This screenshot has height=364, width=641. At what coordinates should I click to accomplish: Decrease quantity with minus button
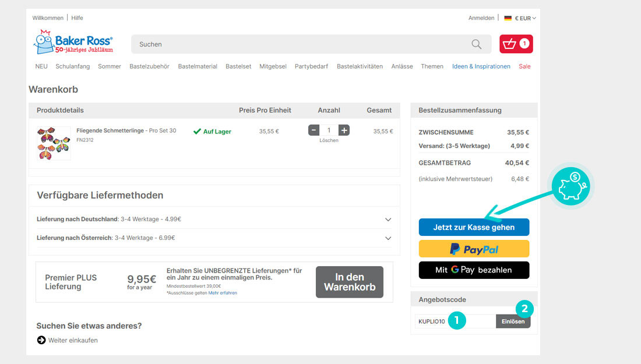pyautogui.click(x=314, y=130)
